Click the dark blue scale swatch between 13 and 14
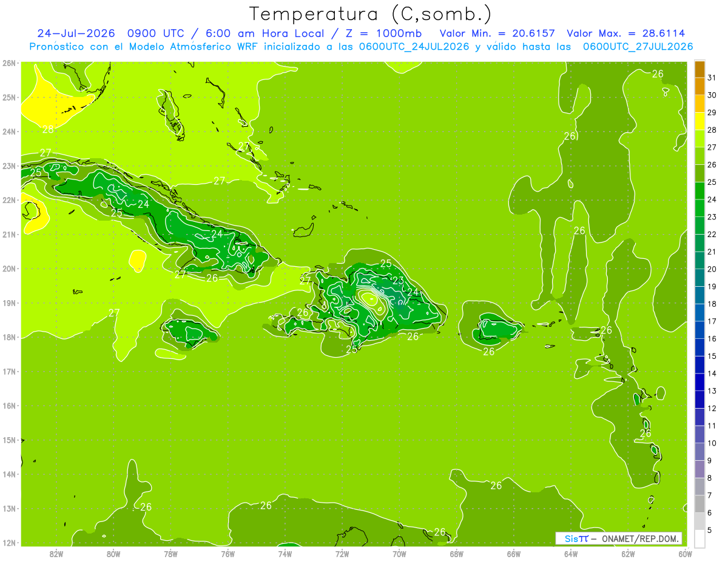 (699, 382)
